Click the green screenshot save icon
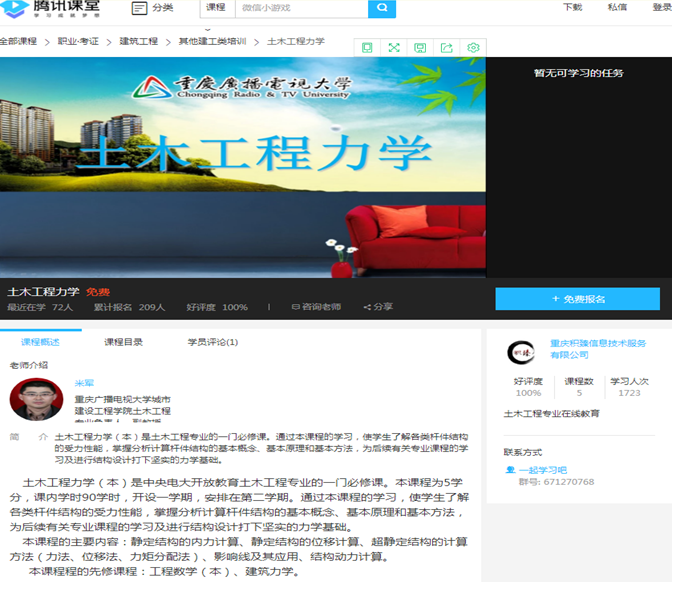Viewport: 683px width, 590px height. (420, 47)
